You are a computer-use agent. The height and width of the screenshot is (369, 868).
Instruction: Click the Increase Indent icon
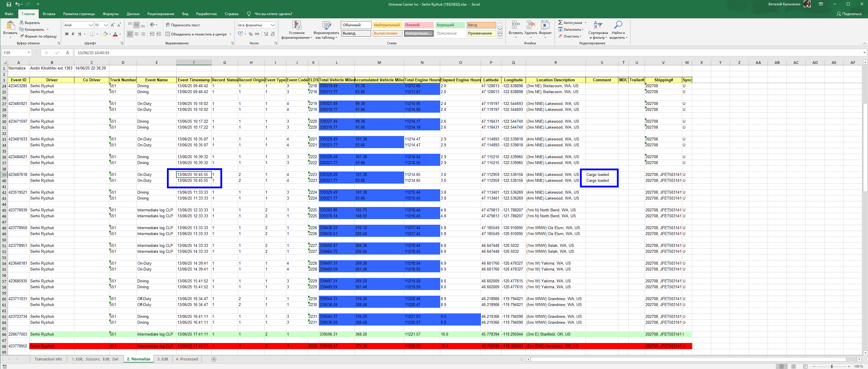[x=159, y=34]
